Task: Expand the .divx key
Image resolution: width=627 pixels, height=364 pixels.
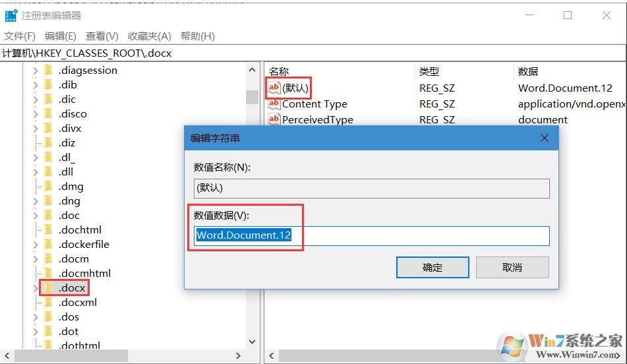Action: pyautogui.click(x=36, y=129)
